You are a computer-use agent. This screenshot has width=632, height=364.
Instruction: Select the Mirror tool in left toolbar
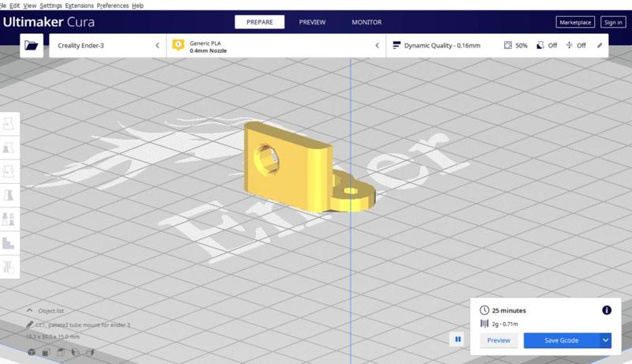pos(9,195)
